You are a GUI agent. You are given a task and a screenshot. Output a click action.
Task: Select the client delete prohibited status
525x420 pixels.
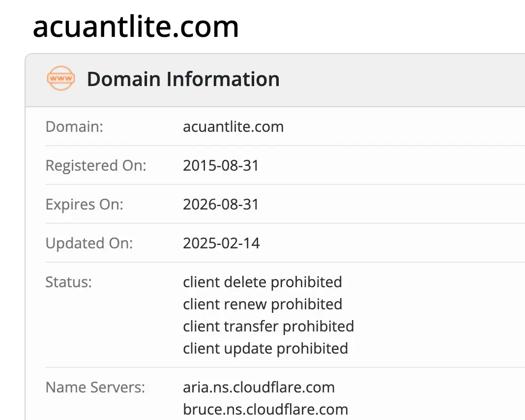pos(262,282)
